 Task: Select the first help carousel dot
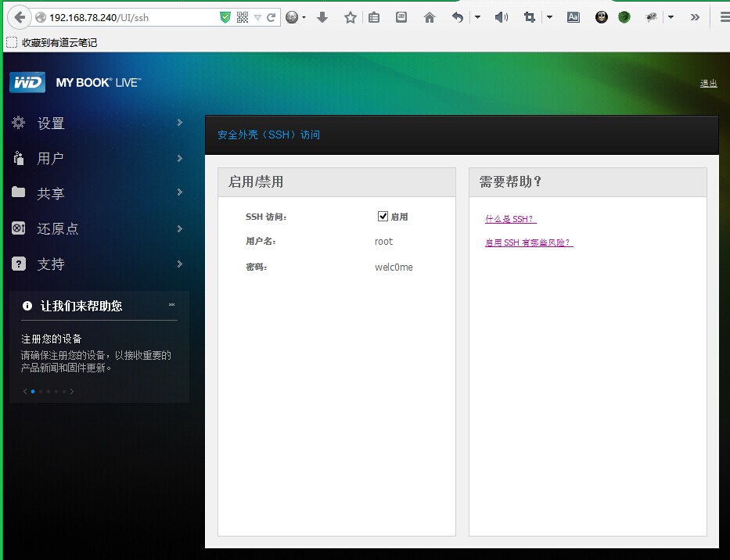[x=33, y=392]
